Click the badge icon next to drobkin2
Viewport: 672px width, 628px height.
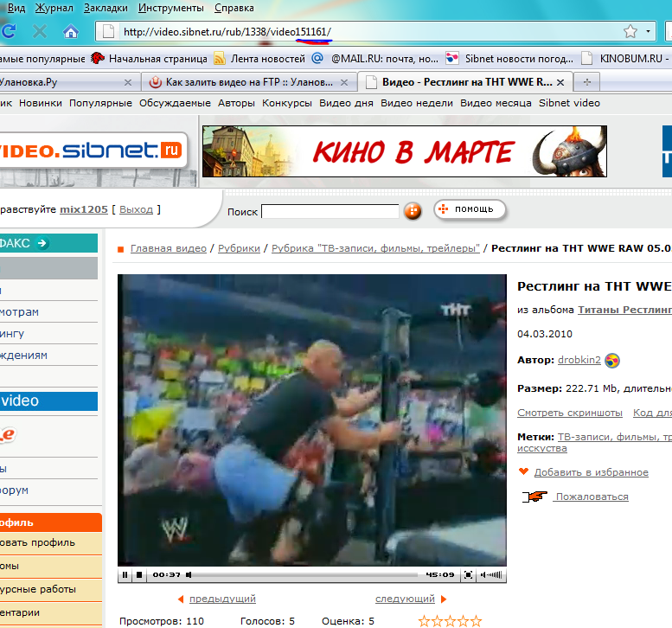(x=612, y=361)
